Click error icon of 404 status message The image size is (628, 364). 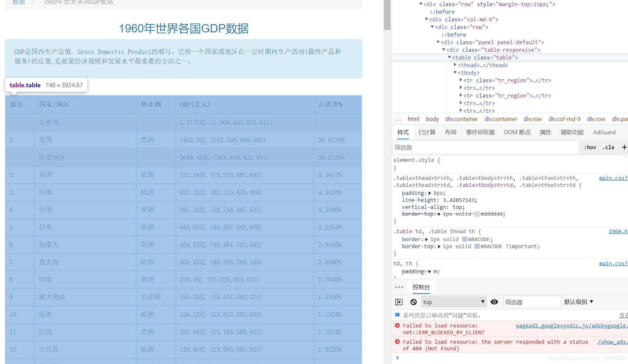pos(397,342)
